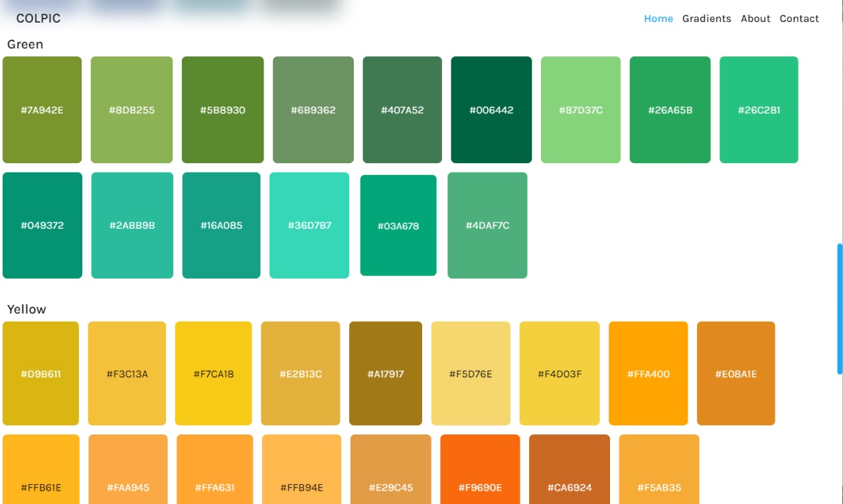Open the About page

(755, 19)
